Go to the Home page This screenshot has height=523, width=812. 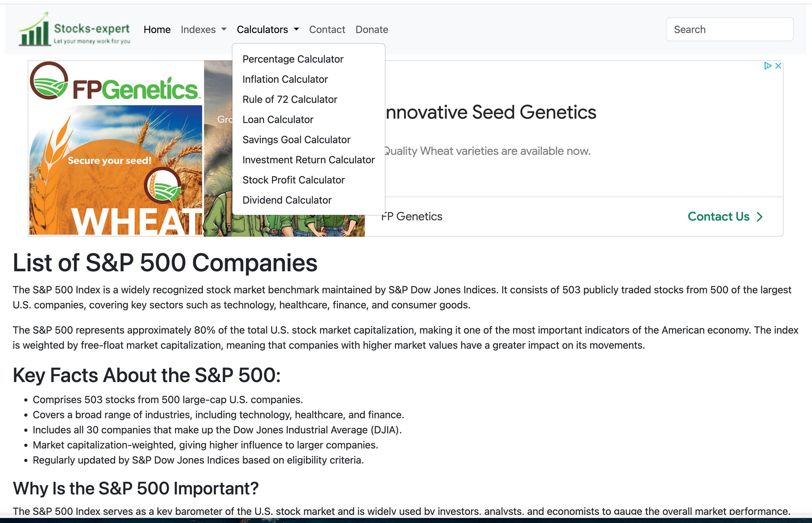[157, 29]
